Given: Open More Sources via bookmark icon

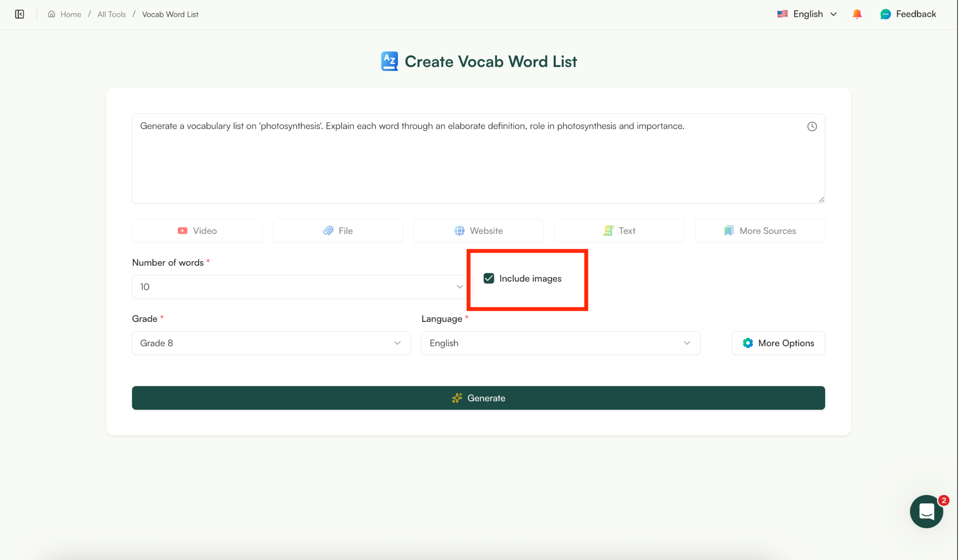Looking at the screenshot, I should (x=728, y=230).
